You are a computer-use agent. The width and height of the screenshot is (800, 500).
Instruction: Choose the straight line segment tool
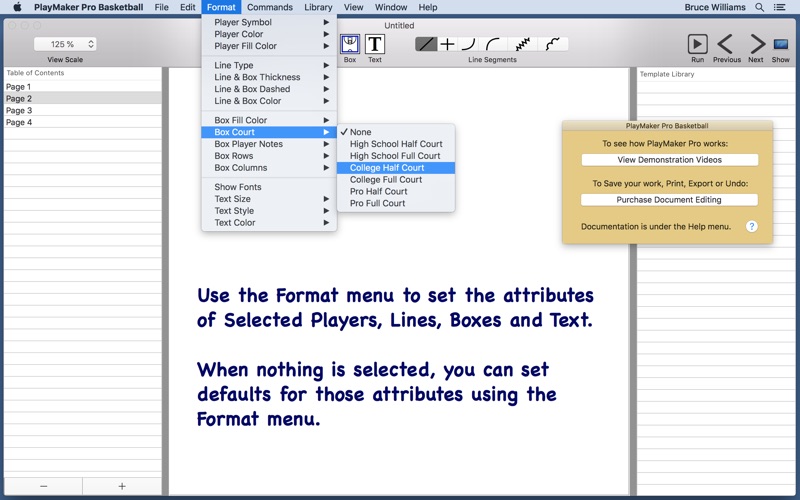point(426,44)
